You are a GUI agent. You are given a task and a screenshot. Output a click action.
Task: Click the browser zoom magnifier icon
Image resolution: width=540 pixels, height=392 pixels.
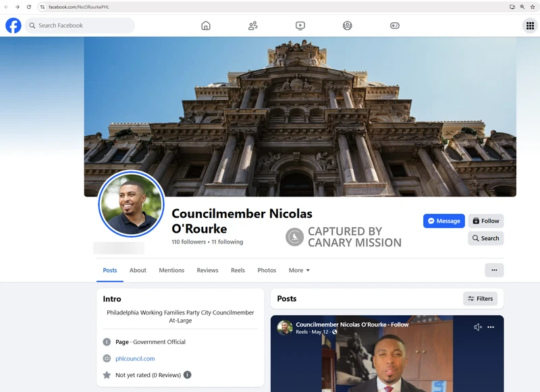click(x=522, y=7)
